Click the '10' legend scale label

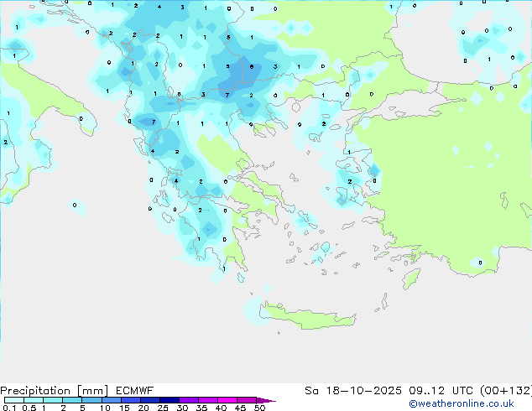105,408
